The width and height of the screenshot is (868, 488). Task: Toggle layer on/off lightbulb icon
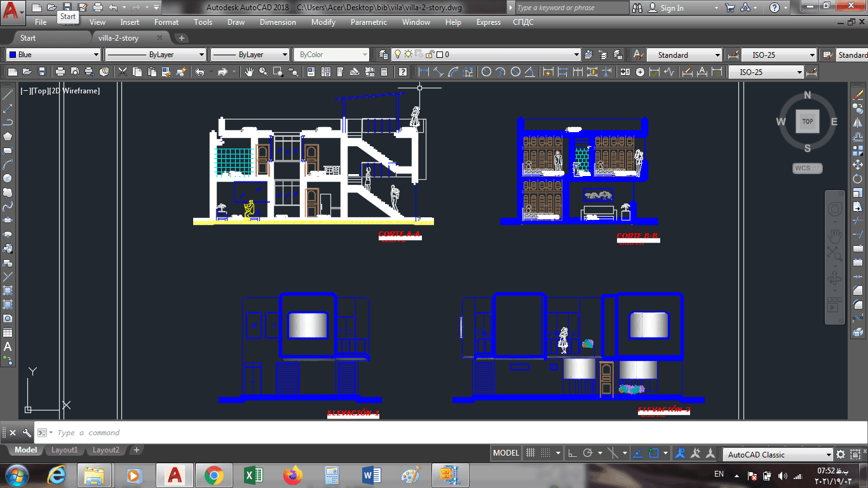point(398,55)
